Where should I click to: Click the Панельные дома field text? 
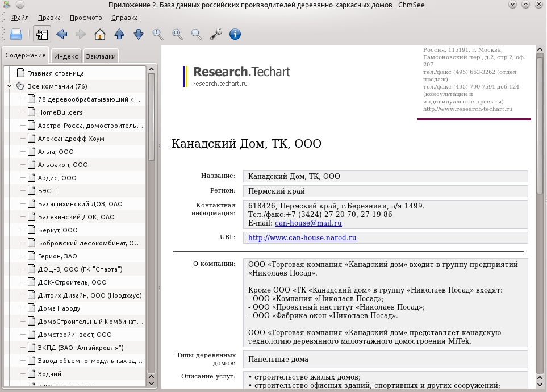tap(278, 360)
